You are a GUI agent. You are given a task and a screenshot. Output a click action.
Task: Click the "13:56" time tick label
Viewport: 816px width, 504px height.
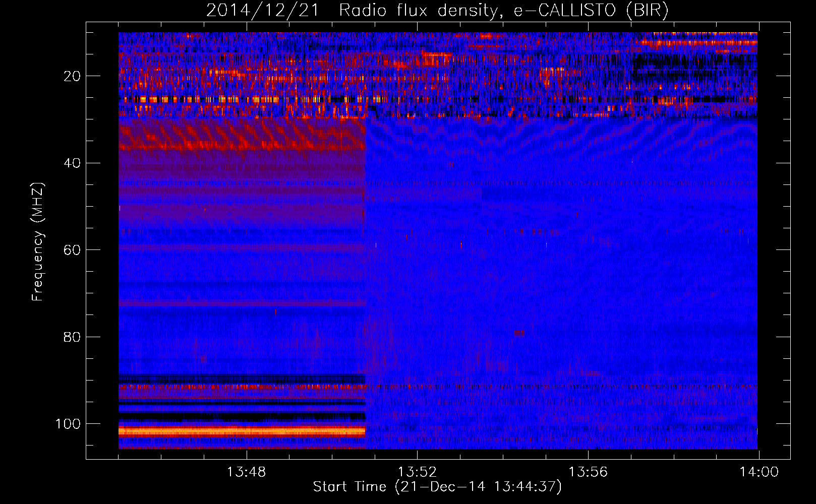(x=588, y=472)
